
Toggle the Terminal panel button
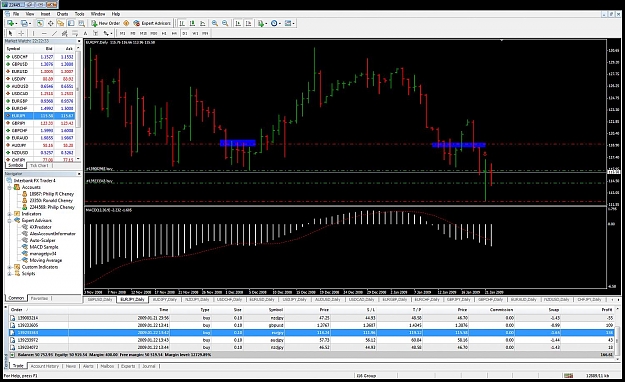click(71, 23)
